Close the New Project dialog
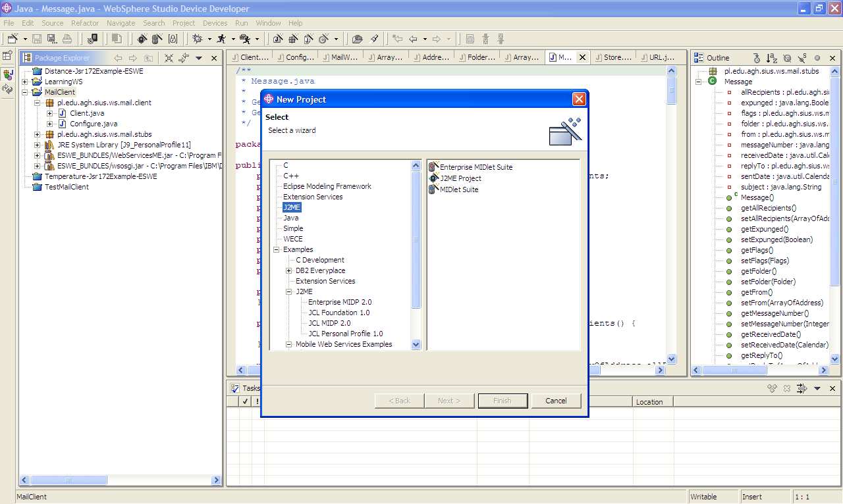 (579, 99)
